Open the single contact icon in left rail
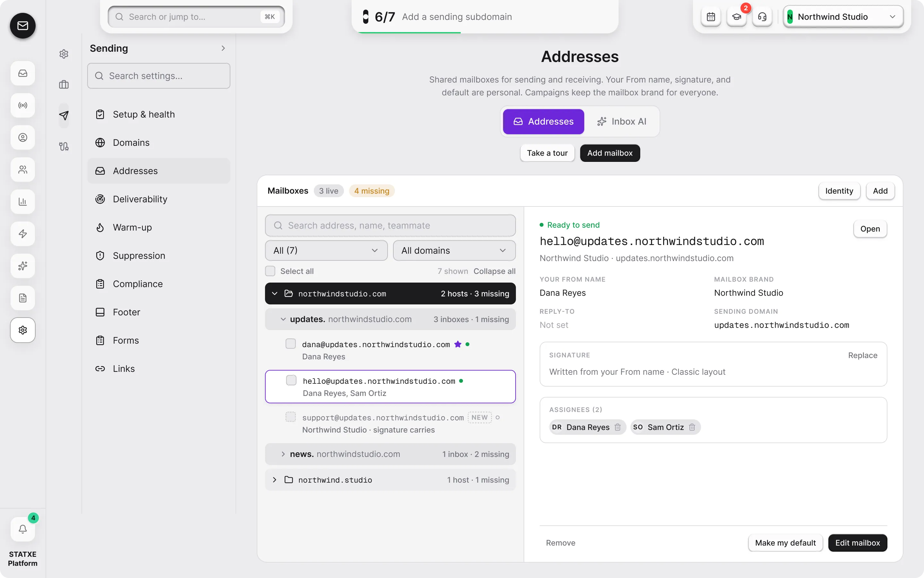 pyautogui.click(x=22, y=137)
